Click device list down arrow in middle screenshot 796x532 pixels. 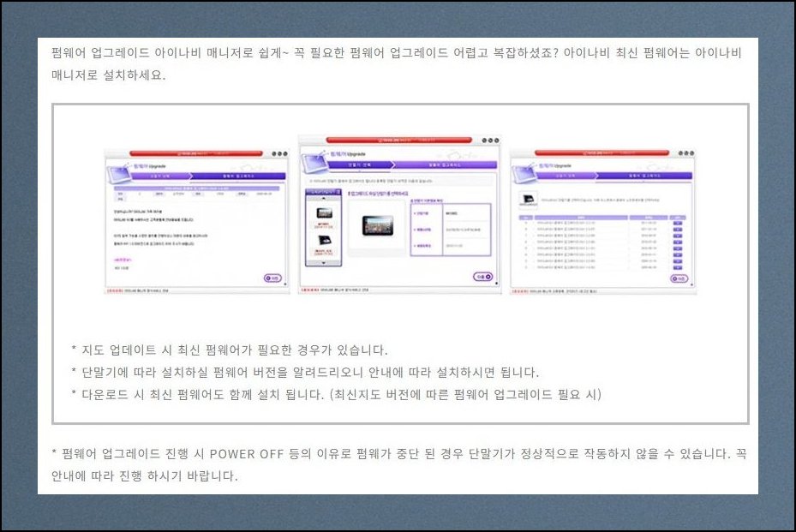(x=323, y=263)
